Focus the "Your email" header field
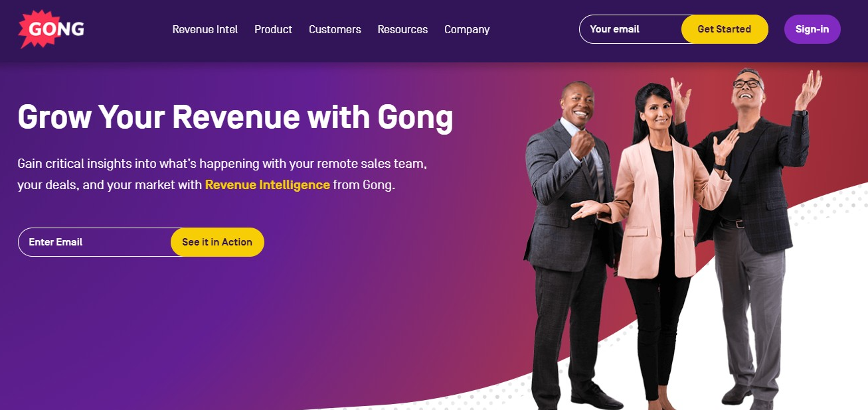Screen dimensions: 868x410 tap(631, 29)
